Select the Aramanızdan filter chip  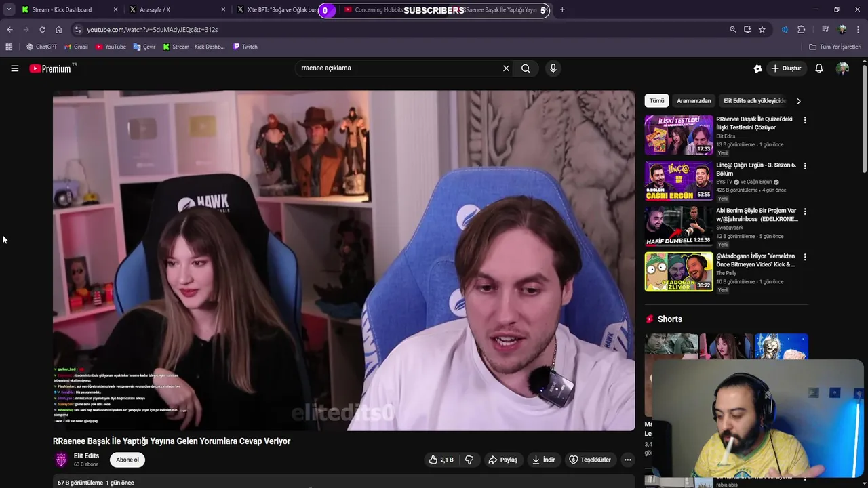tap(694, 101)
